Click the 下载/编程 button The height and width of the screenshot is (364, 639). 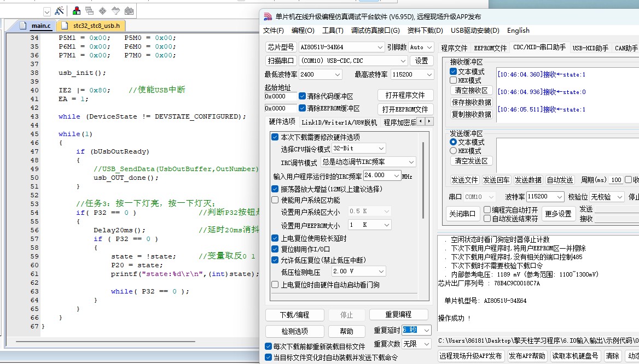(x=295, y=315)
